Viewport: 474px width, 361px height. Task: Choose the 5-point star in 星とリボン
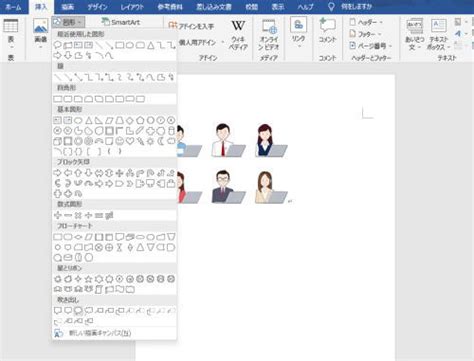pos(88,279)
